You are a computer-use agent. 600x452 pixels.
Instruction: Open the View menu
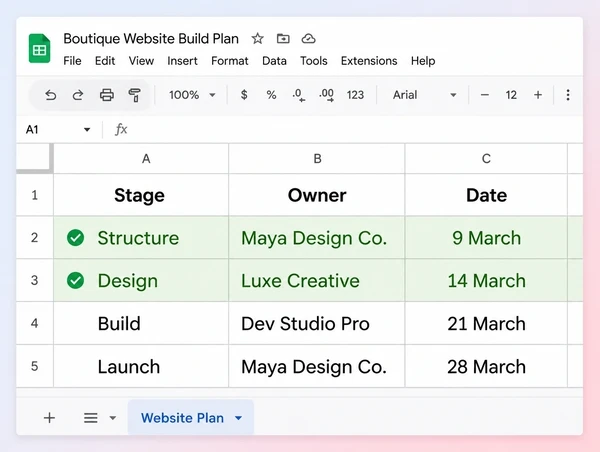[x=141, y=61]
